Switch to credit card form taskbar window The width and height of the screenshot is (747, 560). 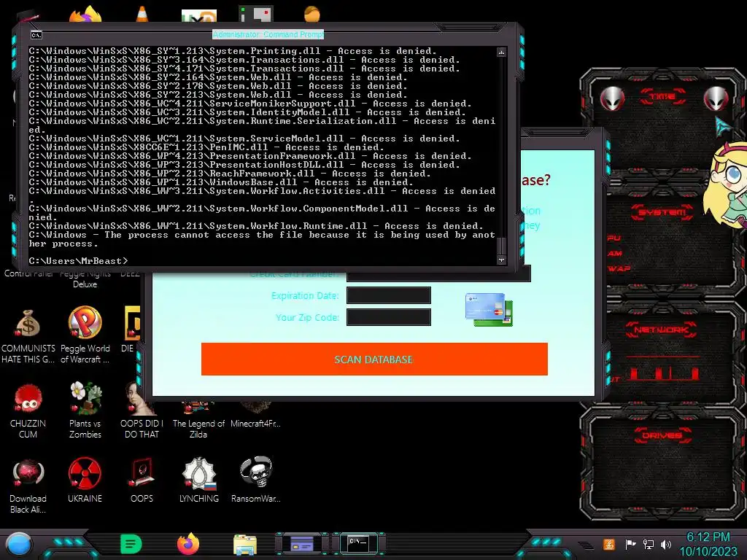[x=302, y=543]
